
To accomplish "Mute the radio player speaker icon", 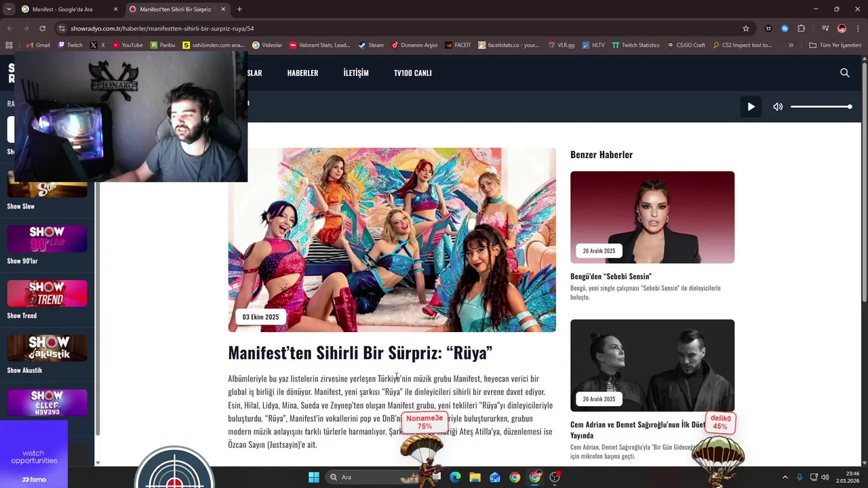I will click(x=778, y=106).
